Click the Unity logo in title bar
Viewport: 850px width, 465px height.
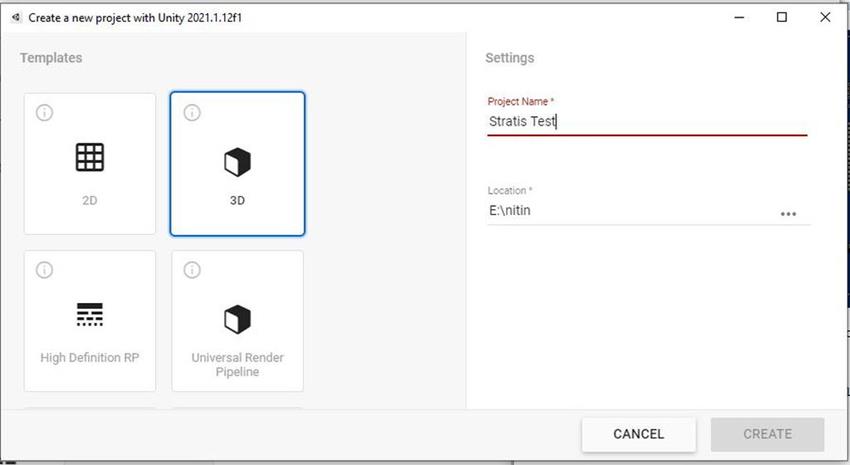16,17
